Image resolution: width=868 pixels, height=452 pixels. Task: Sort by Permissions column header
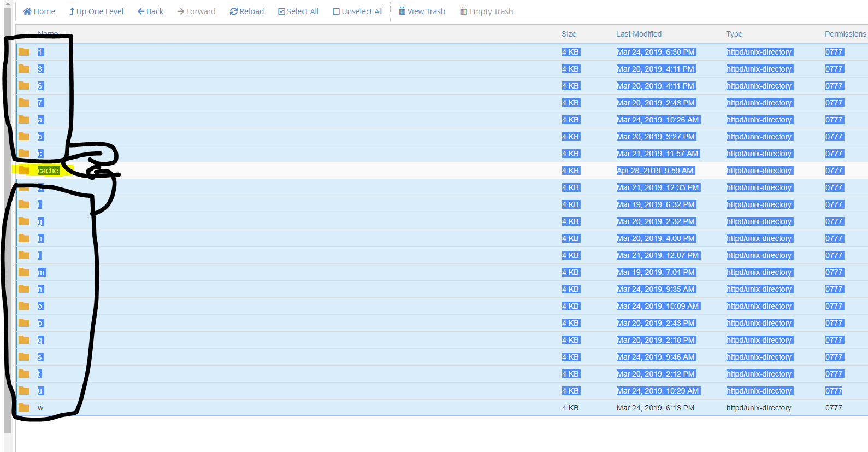click(x=845, y=34)
